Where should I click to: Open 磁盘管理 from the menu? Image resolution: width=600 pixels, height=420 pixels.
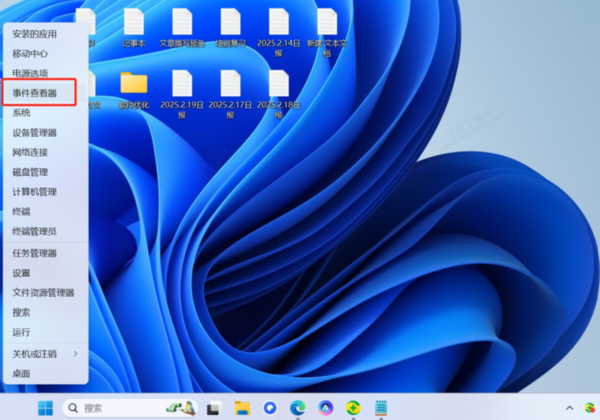pos(46,172)
